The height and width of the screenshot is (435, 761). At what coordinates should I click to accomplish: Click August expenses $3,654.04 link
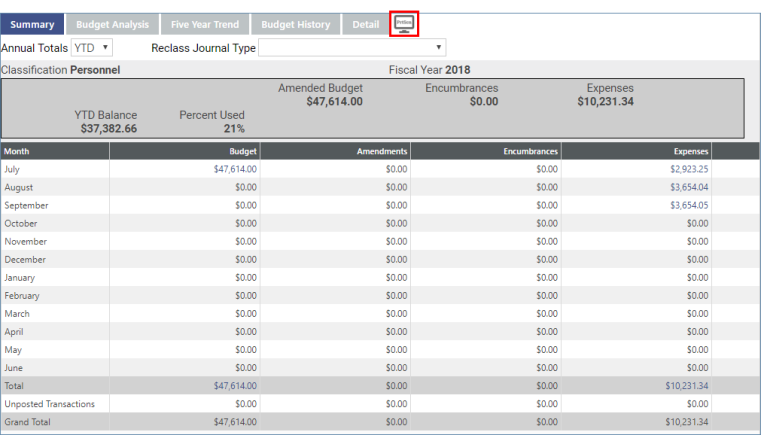tap(689, 187)
